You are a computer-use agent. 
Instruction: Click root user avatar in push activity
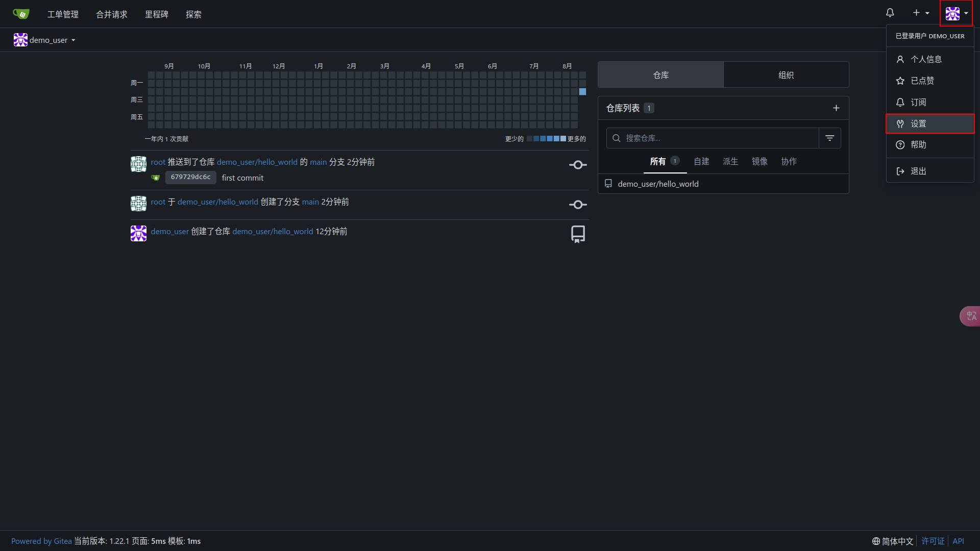[x=138, y=164]
